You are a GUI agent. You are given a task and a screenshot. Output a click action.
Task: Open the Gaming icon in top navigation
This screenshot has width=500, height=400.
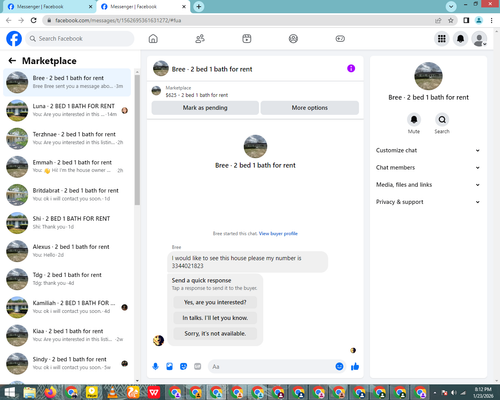coord(340,39)
